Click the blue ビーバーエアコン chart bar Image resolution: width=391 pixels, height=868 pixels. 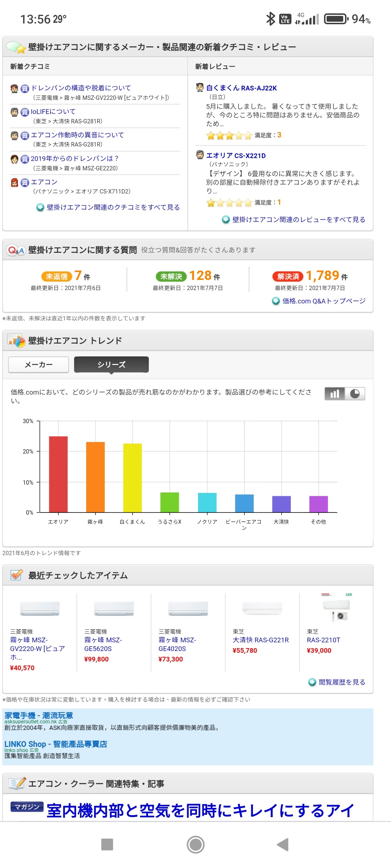(x=244, y=503)
